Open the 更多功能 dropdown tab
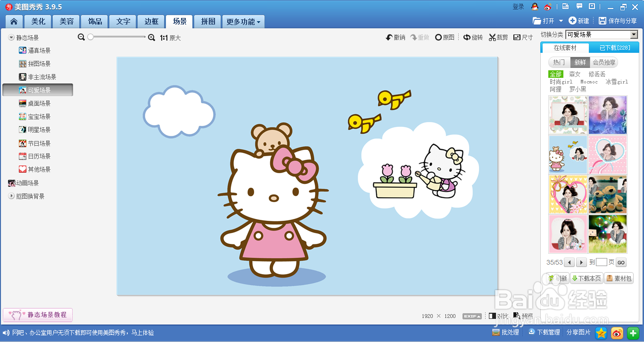The image size is (644, 342). coord(243,22)
